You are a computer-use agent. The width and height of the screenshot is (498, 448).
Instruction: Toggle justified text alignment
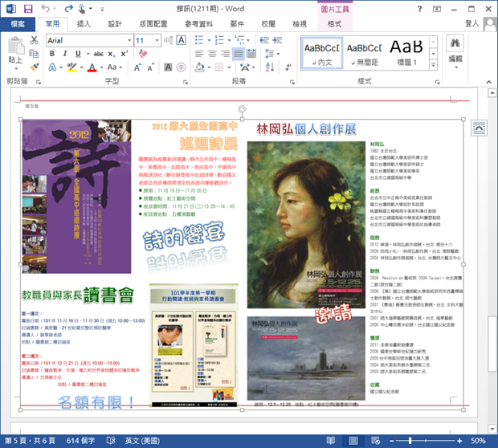point(239,53)
